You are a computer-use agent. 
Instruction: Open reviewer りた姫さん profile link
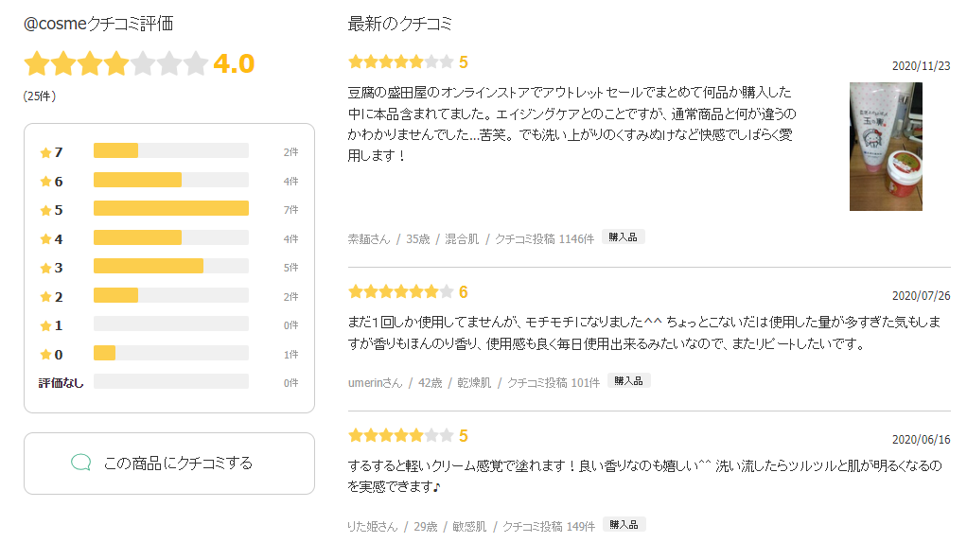tap(373, 527)
